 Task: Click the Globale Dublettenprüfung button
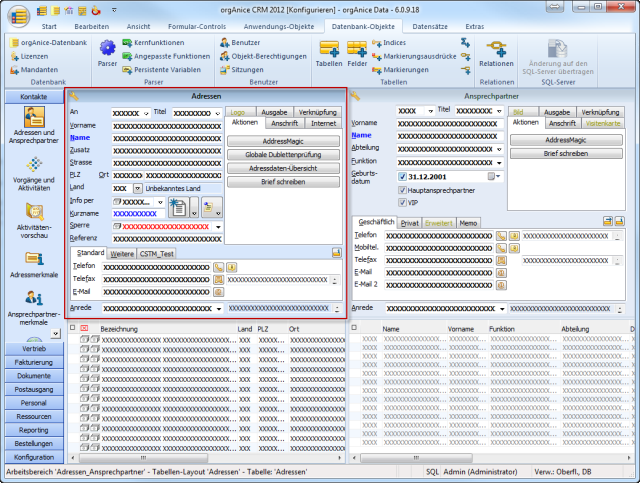(283, 155)
